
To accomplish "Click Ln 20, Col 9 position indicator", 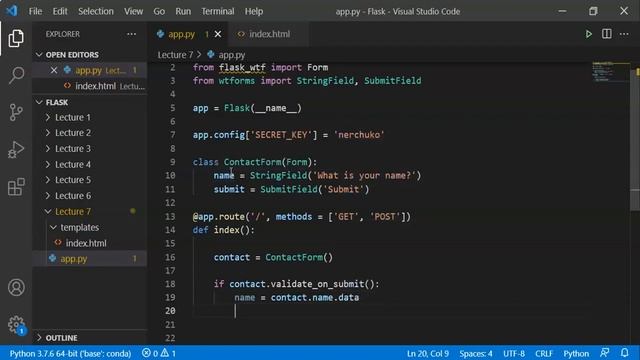I will click(428, 353).
